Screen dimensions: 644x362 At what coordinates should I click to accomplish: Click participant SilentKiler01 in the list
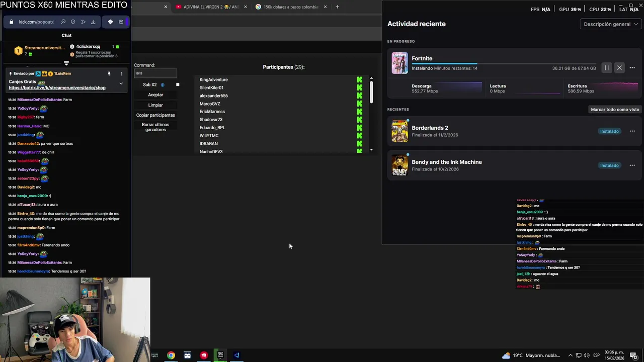[211, 87]
